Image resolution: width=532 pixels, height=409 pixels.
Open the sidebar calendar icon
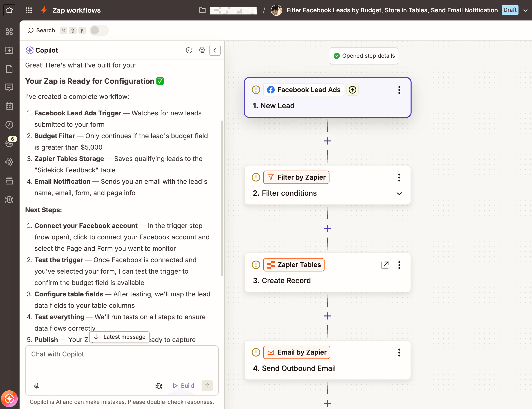coord(9,106)
